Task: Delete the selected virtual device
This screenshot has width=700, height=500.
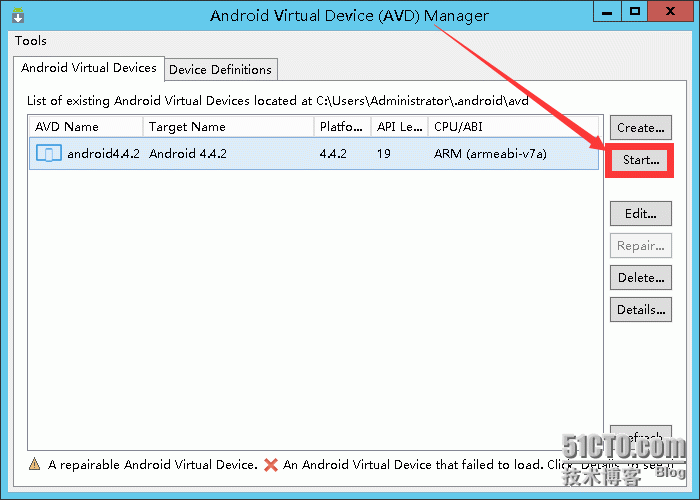Action: (x=641, y=278)
